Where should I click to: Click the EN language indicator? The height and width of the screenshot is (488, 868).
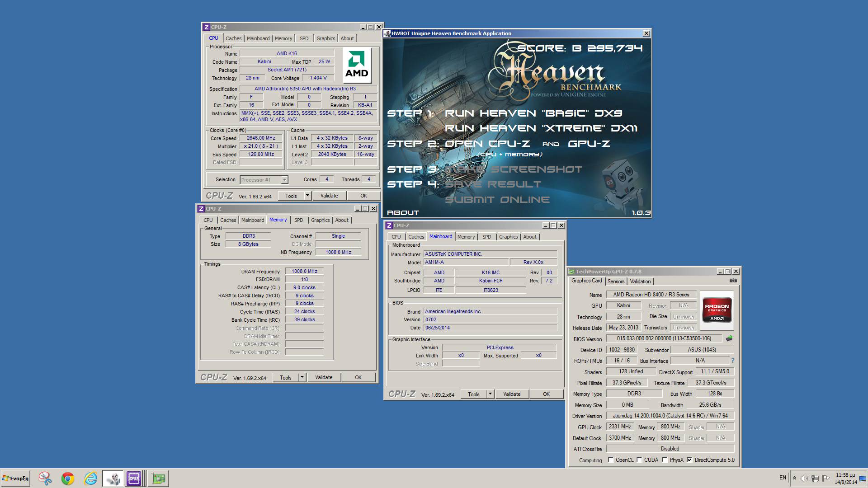[x=783, y=478]
